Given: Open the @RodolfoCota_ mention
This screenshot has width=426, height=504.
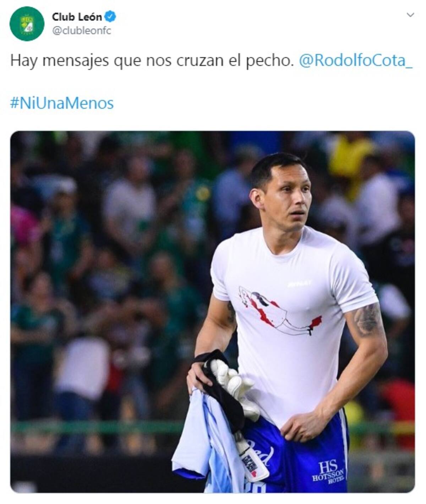Looking at the screenshot, I should coord(356,60).
